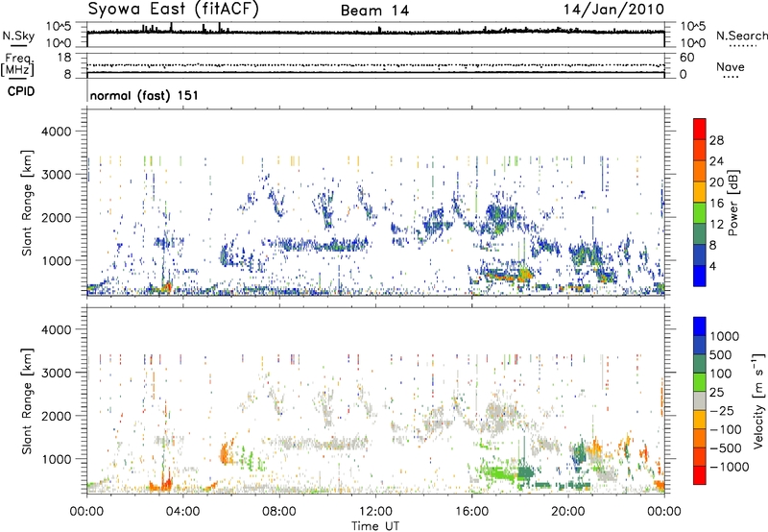Viewport: 768px width, 532px height.
Task: Click the '20:00' time axis tick label
Action: (x=567, y=512)
